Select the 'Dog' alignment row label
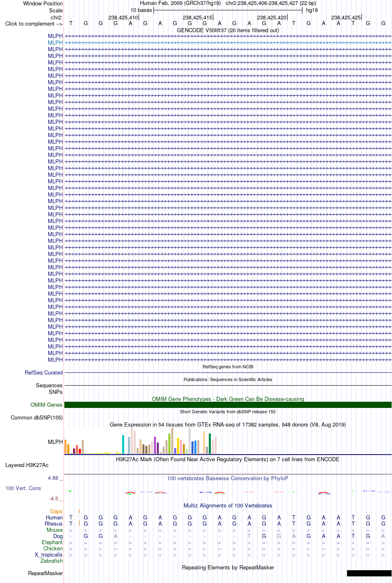Viewport: 392px width, 583px height. [x=58, y=536]
